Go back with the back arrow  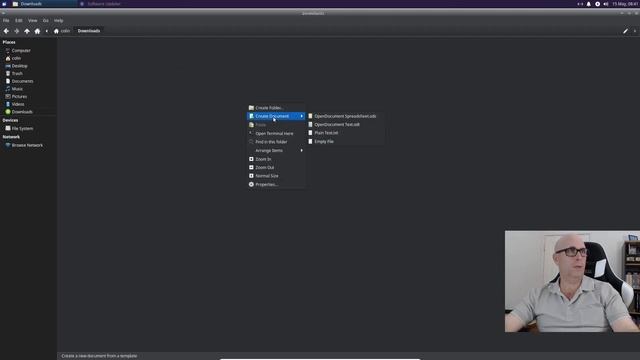coord(6,31)
